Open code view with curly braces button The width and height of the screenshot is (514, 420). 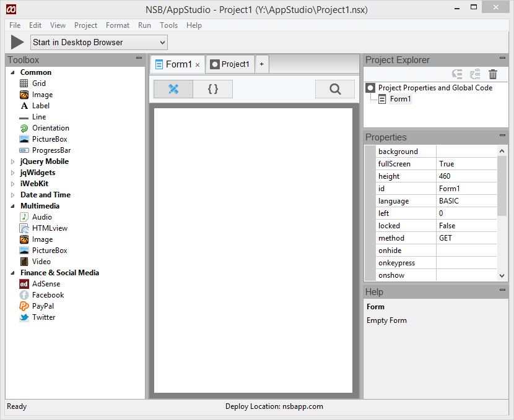click(x=212, y=89)
